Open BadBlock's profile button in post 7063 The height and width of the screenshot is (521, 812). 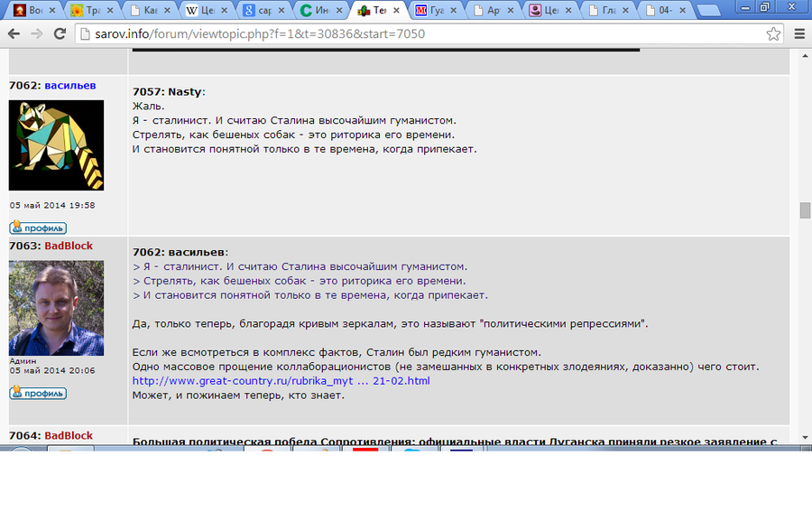pos(38,393)
